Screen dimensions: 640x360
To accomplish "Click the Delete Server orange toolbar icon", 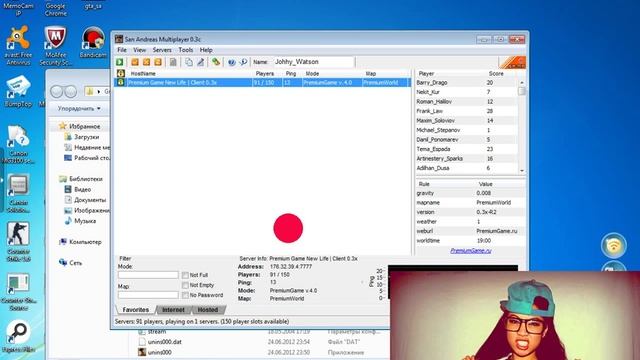I will pyautogui.click(x=146, y=62).
